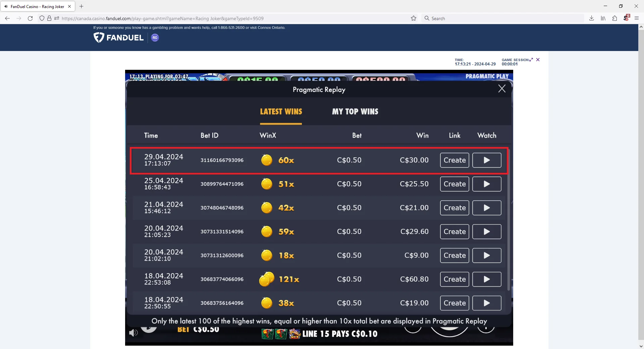Play replay of the 59x win
The image size is (644, 349).
click(x=487, y=232)
